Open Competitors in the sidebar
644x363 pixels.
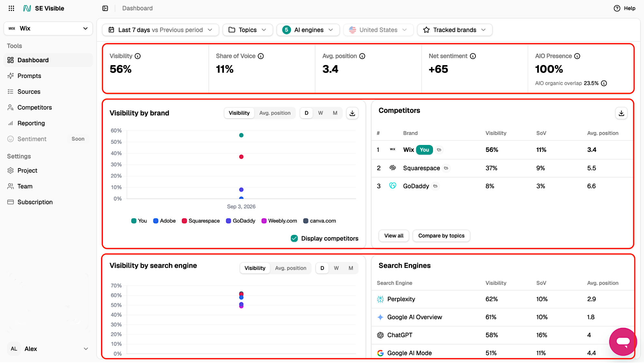(x=48, y=108)
